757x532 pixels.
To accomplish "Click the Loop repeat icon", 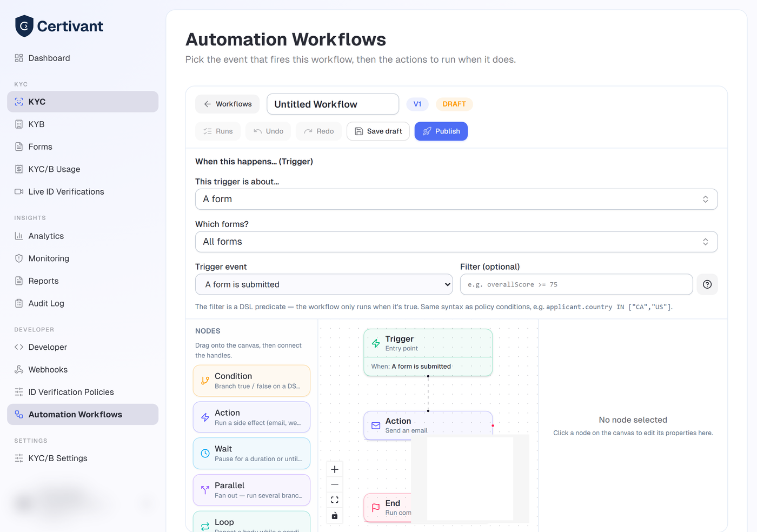I will (205, 526).
